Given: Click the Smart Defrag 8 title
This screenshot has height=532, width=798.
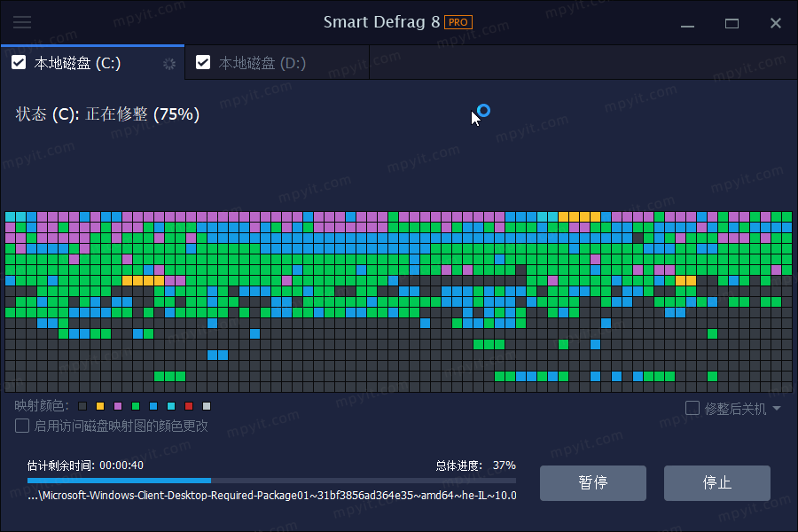Looking at the screenshot, I should click(x=381, y=22).
